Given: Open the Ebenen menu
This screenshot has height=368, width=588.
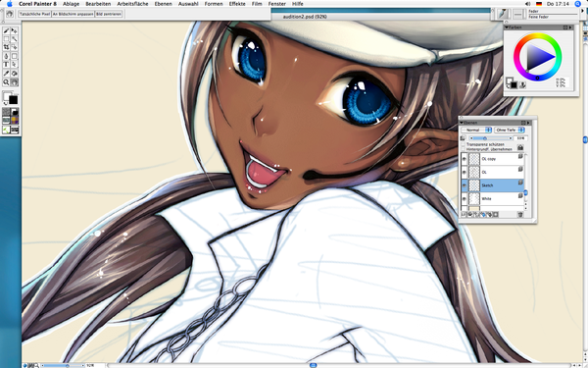Looking at the screenshot, I should coord(163,4).
